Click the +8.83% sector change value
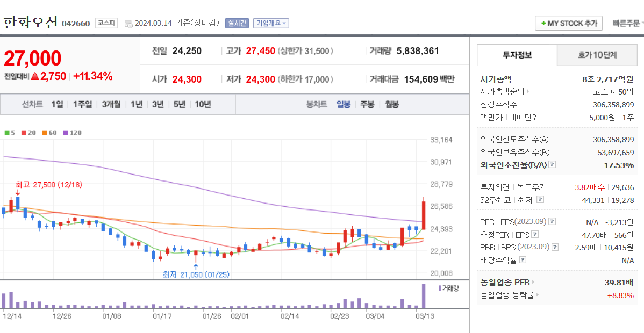644x333 pixels. point(620,295)
